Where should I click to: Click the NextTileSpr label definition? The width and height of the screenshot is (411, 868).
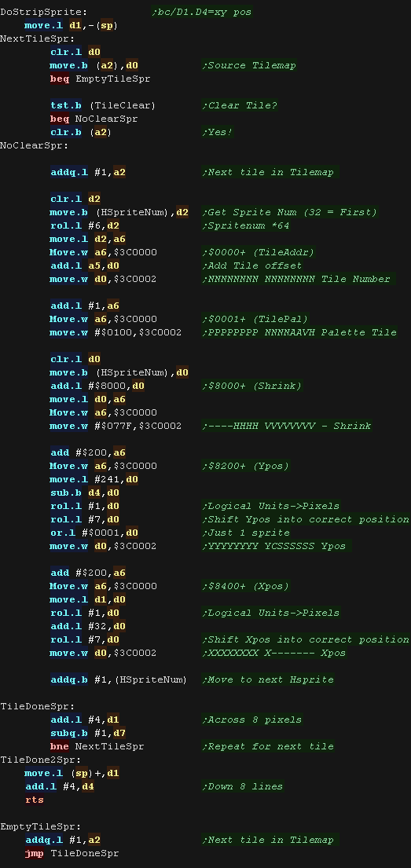tap(38, 38)
